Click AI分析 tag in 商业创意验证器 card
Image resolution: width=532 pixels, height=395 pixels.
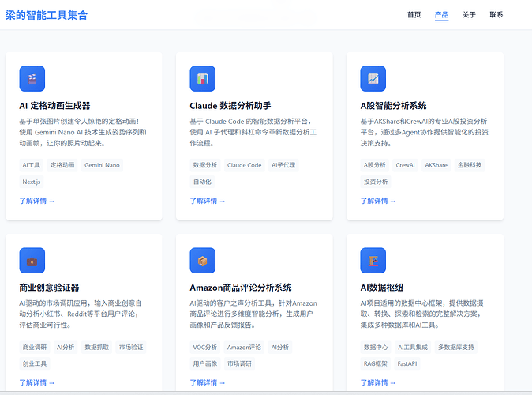coord(66,347)
